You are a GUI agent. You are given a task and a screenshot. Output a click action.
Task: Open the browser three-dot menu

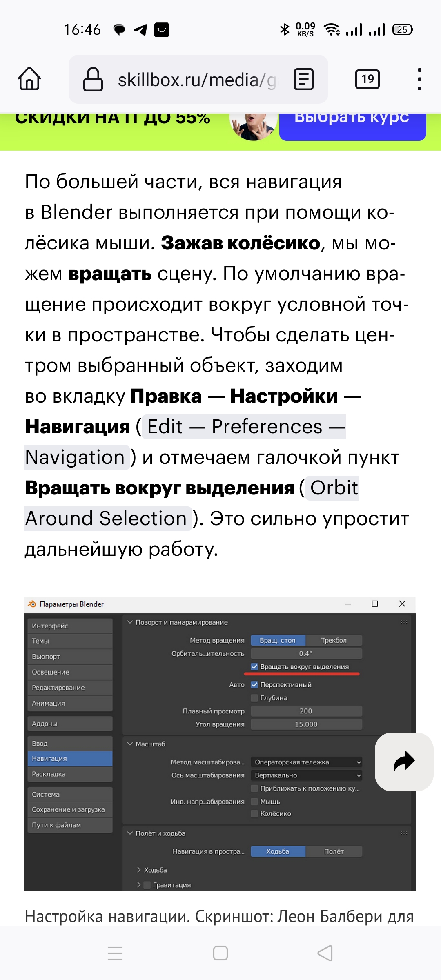419,79
